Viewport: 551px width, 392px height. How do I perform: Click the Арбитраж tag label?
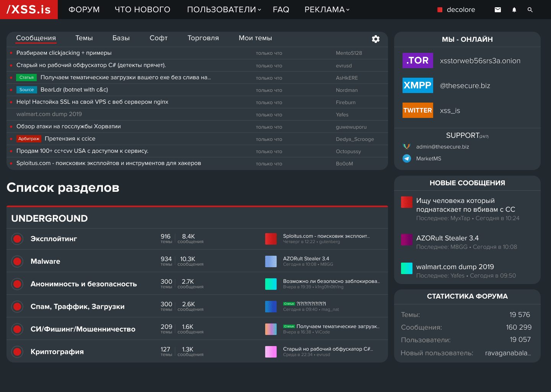point(29,139)
